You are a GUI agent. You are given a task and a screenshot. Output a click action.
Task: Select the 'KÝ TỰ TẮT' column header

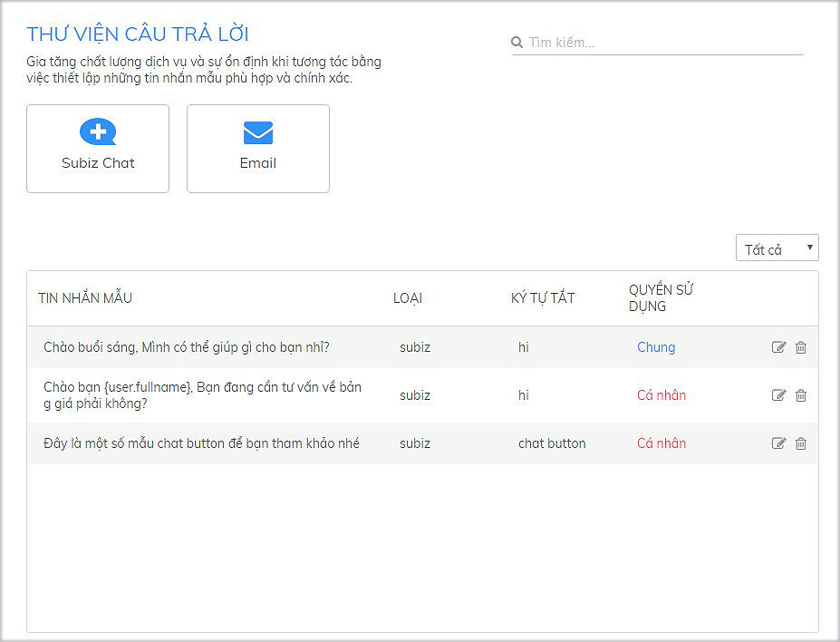pyautogui.click(x=543, y=298)
